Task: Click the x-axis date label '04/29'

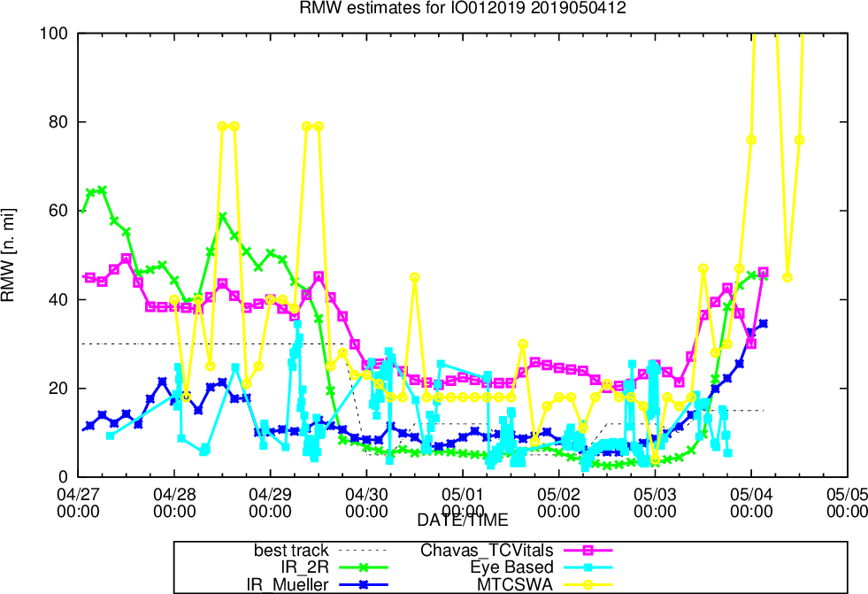Action: click(270, 494)
